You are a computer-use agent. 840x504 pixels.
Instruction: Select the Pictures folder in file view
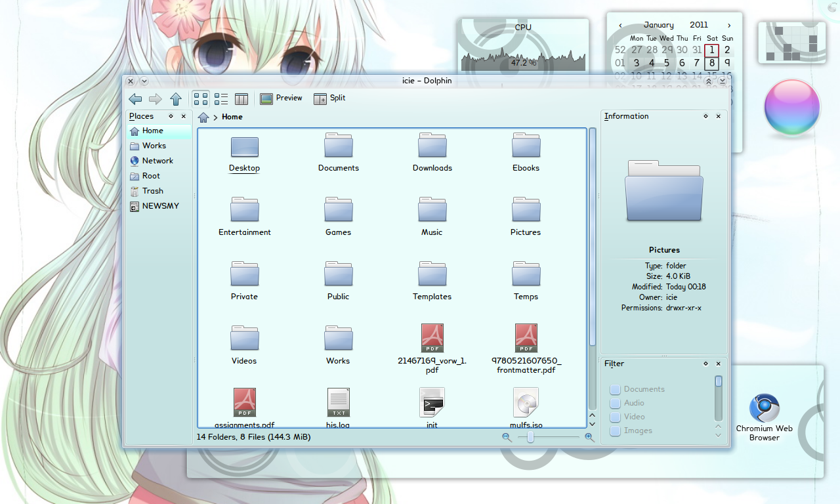pos(526,217)
